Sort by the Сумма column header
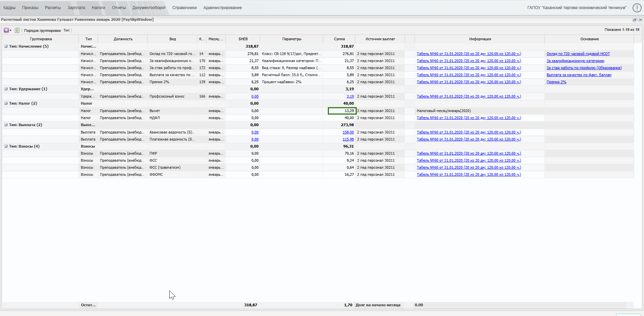The image size is (644, 316). click(339, 39)
